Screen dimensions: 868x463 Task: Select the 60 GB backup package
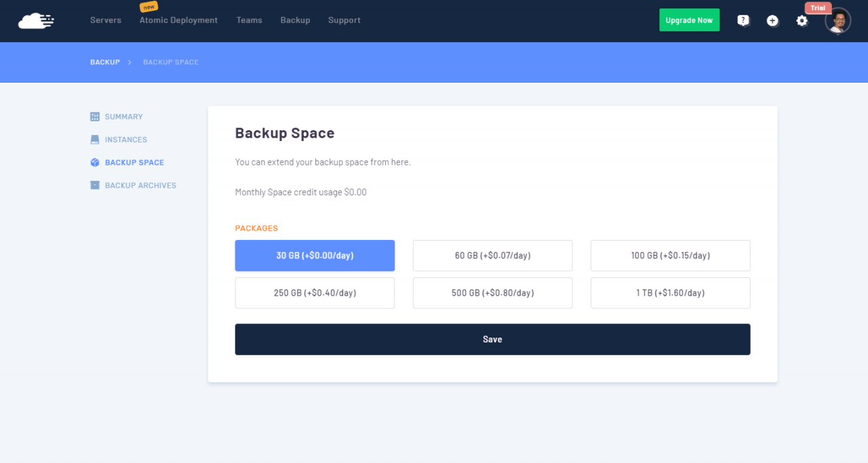pyautogui.click(x=492, y=256)
